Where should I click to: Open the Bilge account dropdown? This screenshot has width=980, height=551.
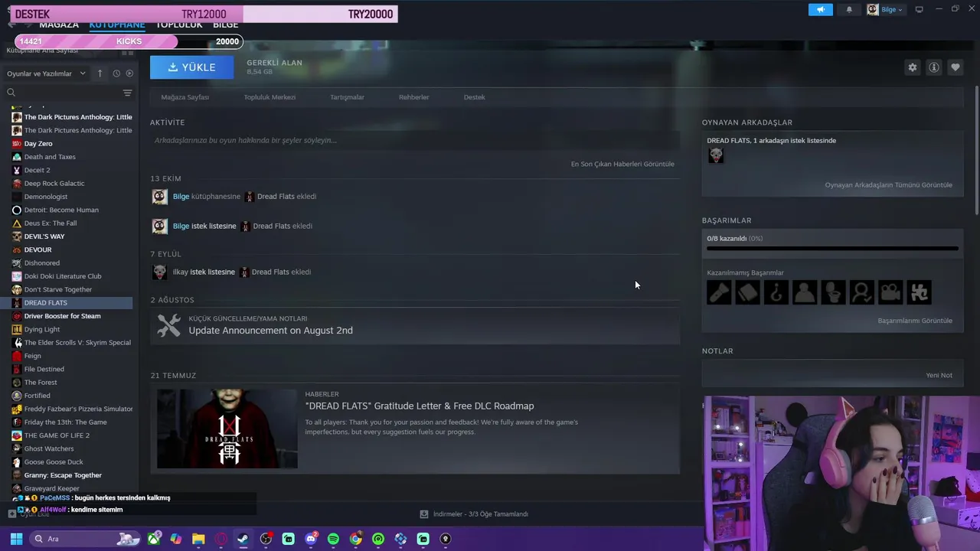(x=885, y=9)
